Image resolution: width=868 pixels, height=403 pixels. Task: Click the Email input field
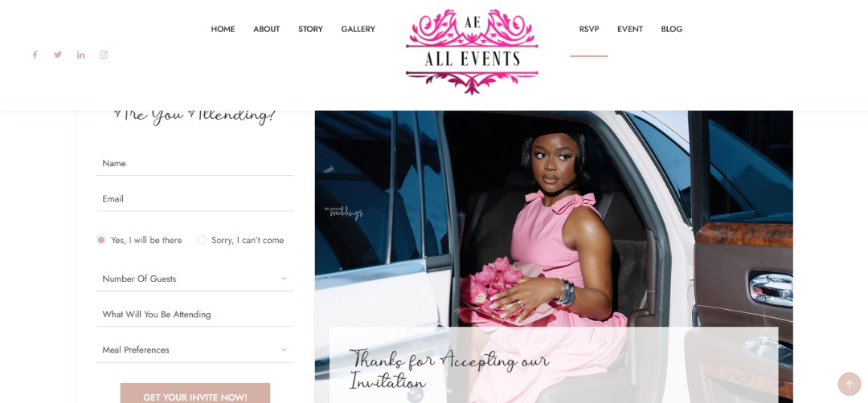(x=194, y=199)
